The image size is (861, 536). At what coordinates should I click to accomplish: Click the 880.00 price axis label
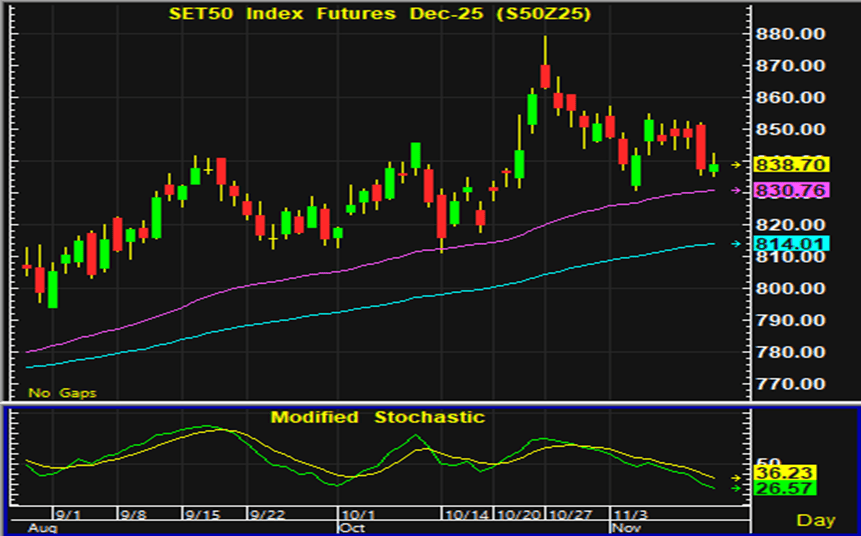[x=790, y=34]
